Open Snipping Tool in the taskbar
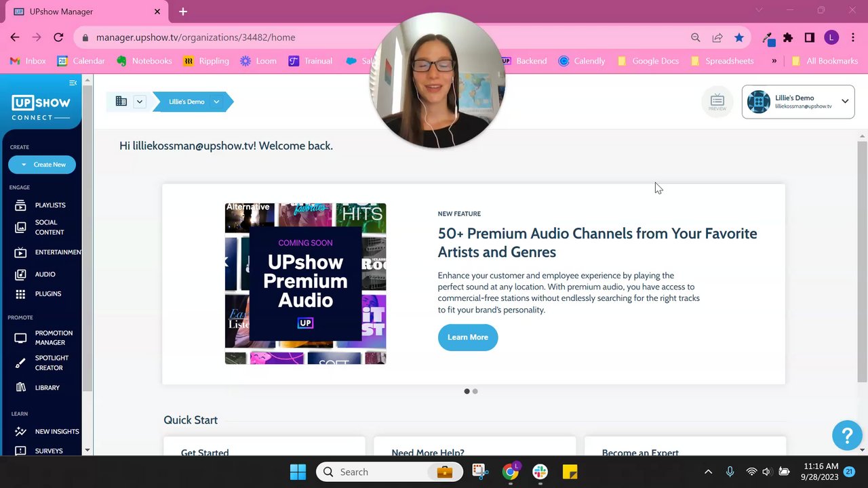Image resolution: width=868 pixels, height=488 pixels. 480,472
